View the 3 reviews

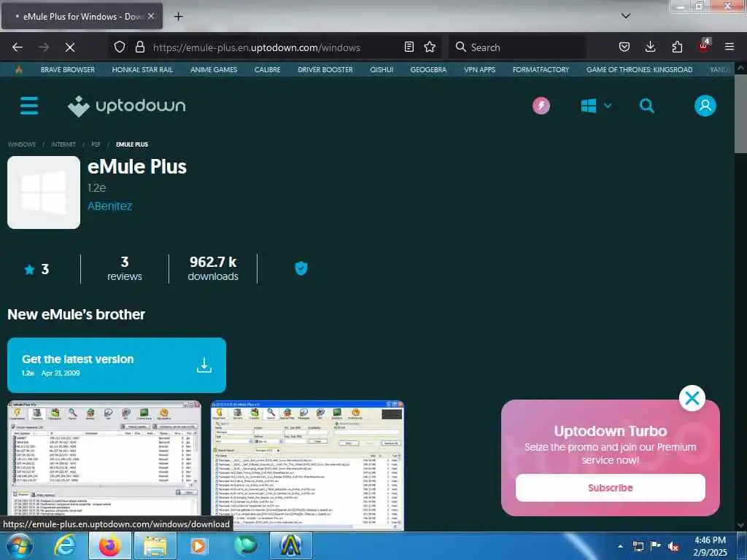point(124,269)
